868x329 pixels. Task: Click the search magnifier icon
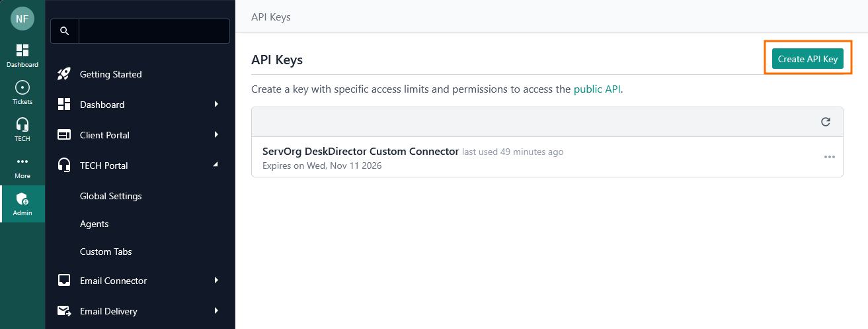pyautogui.click(x=64, y=31)
